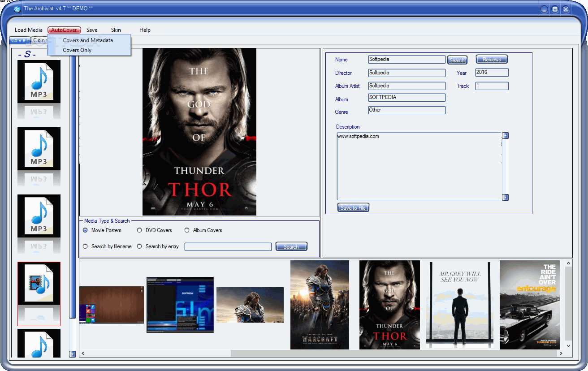This screenshot has height=371, width=588.
Task: Click the search entry text box
Action: pyautogui.click(x=228, y=246)
